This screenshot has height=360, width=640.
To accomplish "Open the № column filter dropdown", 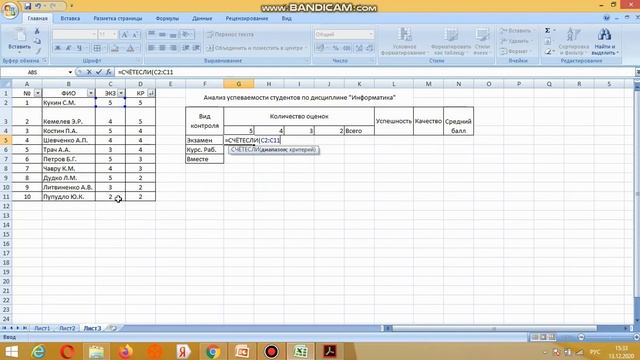I will point(37,93).
